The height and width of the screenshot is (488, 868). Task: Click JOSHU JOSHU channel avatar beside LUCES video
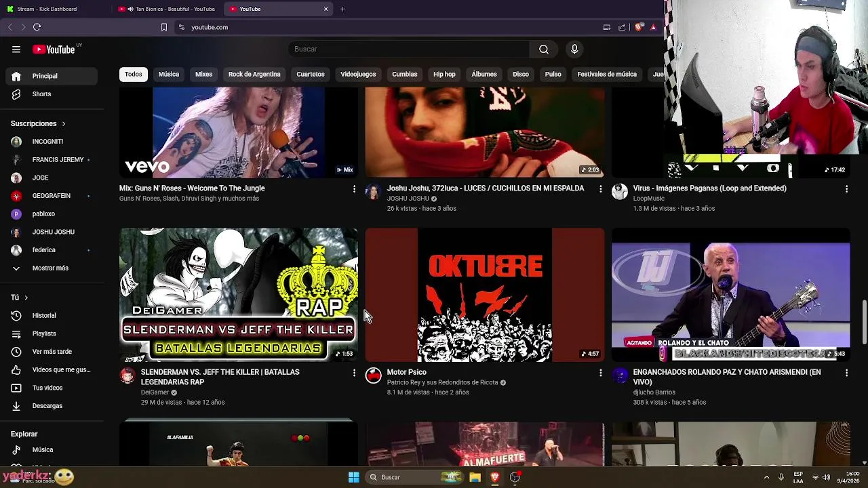374,192
